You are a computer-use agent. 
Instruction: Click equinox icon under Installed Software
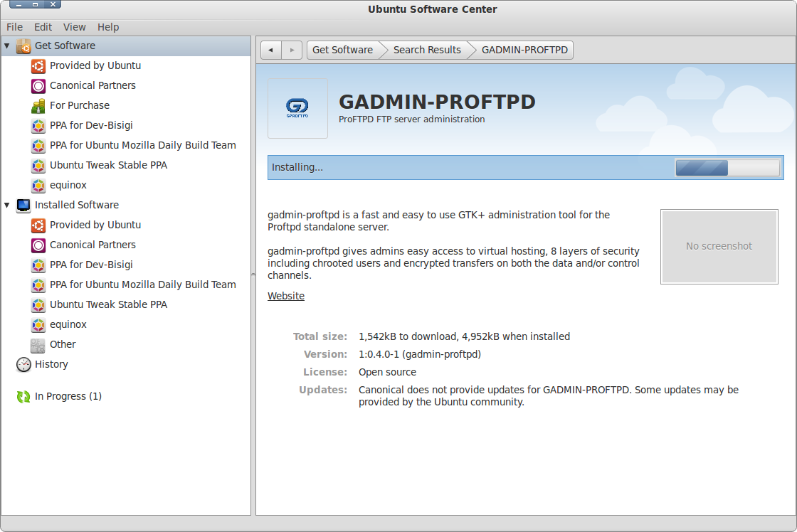point(38,325)
